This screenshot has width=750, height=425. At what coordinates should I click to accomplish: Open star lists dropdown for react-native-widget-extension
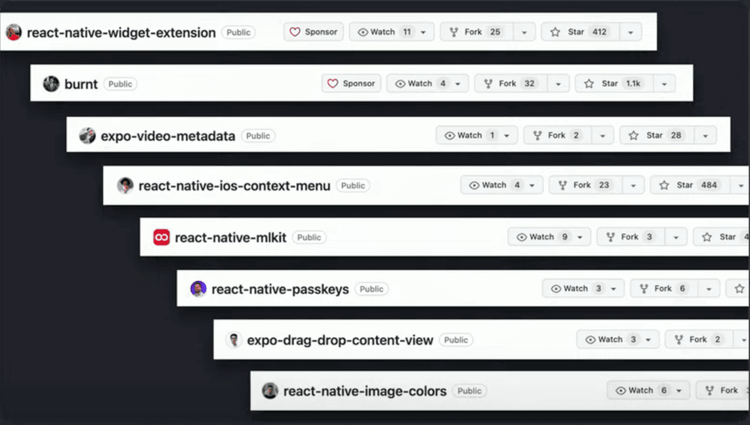coord(631,32)
